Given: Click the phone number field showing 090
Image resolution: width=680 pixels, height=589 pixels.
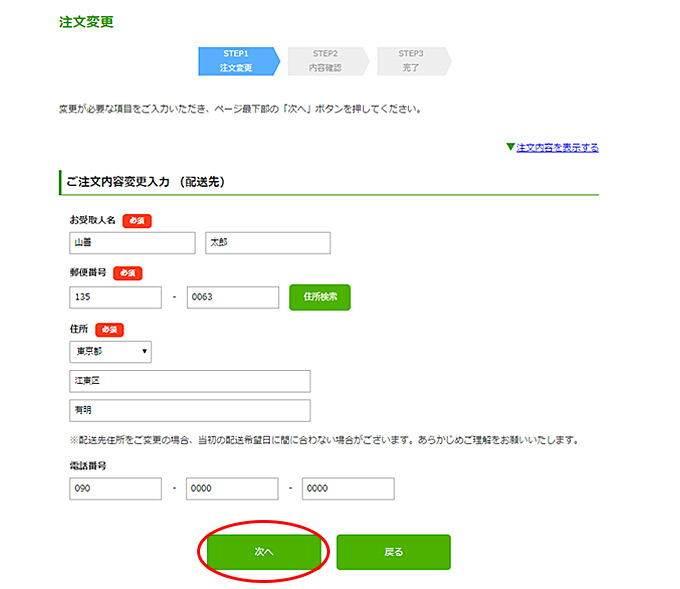Looking at the screenshot, I should click(x=115, y=488).
